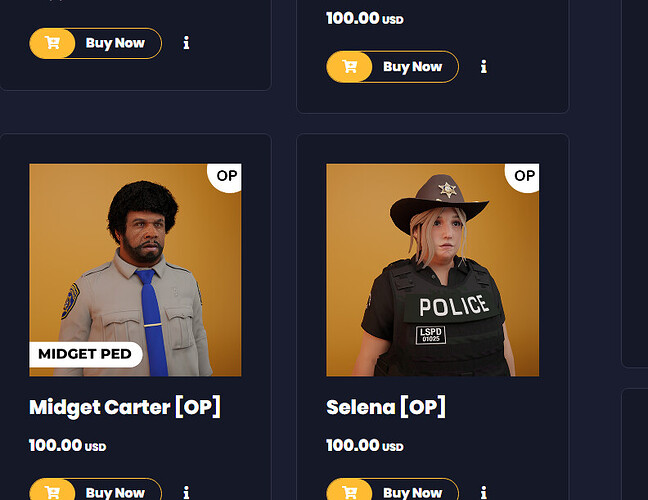Viewport: 648px width, 500px height.
Task: Click the OP badge on the Midget Carter image
Action: [227, 176]
